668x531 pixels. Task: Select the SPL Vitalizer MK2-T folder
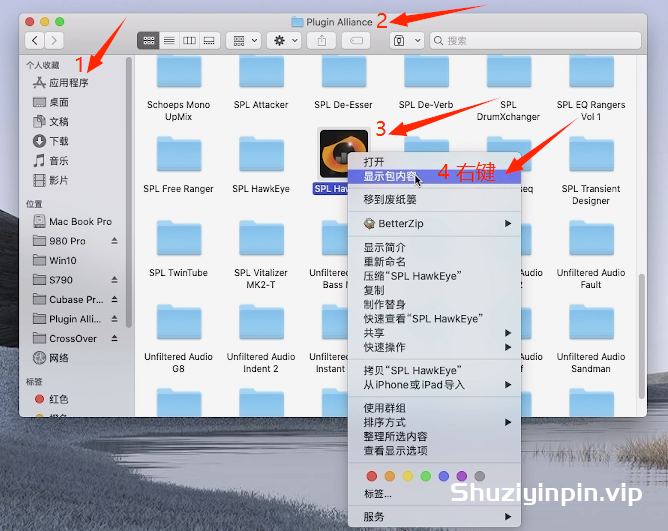pyautogui.click(x=261, y=238)
